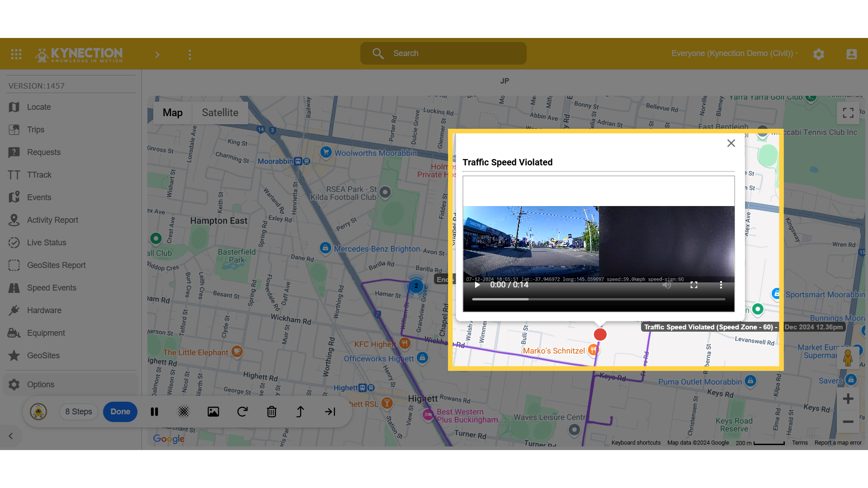The width and height of the screenshot is (868, 488).
Task: Click the GeoSites star icon
Action: [14, 356]
